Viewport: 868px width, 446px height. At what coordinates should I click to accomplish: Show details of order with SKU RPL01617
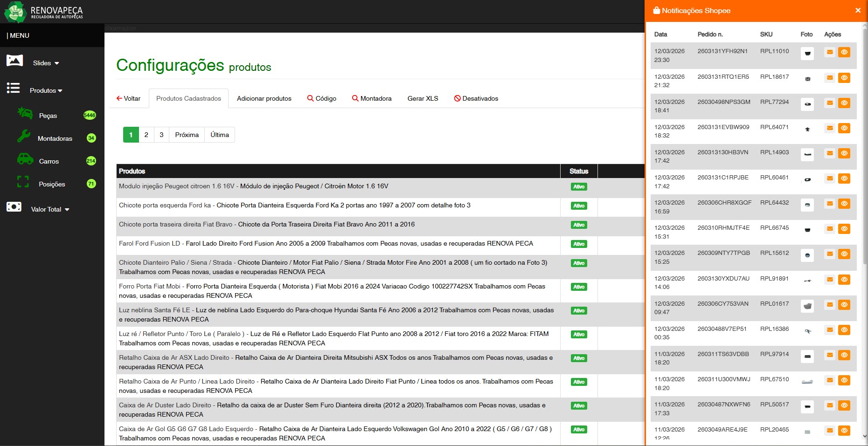tap(844, 305)
